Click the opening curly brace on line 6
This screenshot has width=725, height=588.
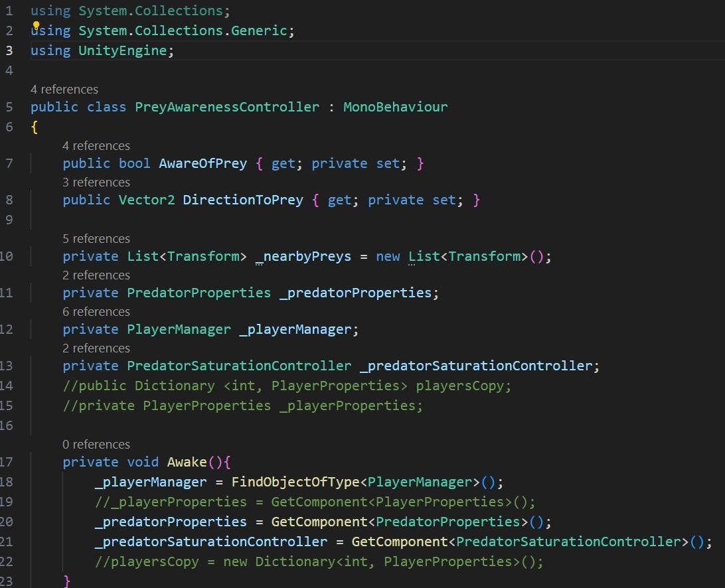click(35, 127)
